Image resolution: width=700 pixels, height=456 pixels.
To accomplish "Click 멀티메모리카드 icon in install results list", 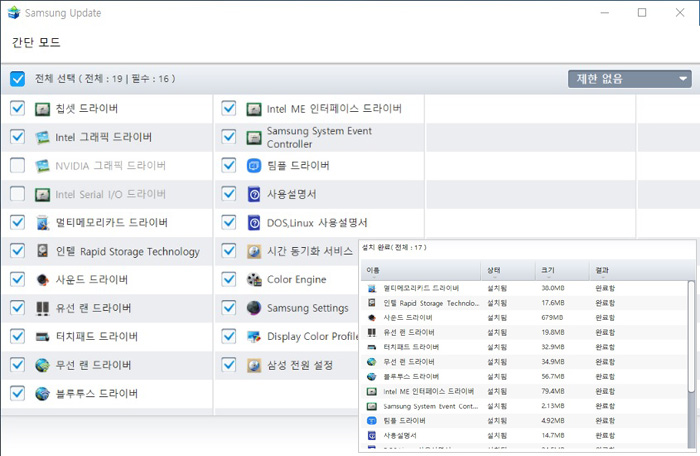I will [x=371, y=288].
